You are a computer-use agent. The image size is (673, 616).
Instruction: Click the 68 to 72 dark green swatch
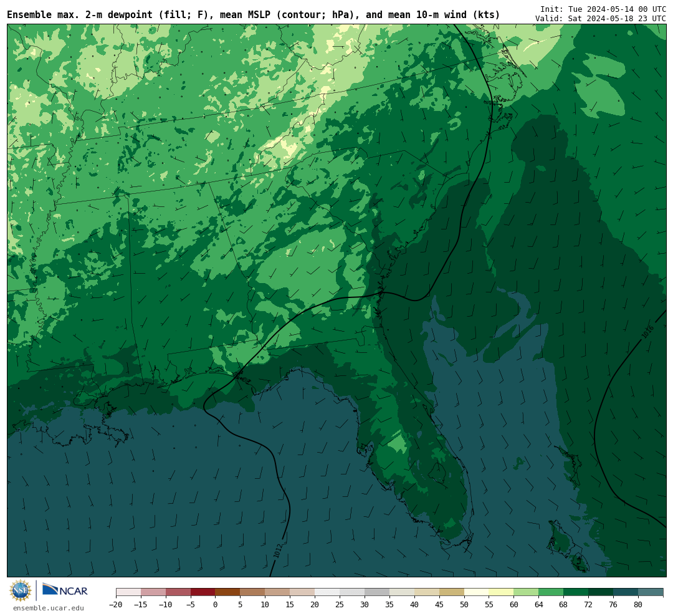[576, 592]
